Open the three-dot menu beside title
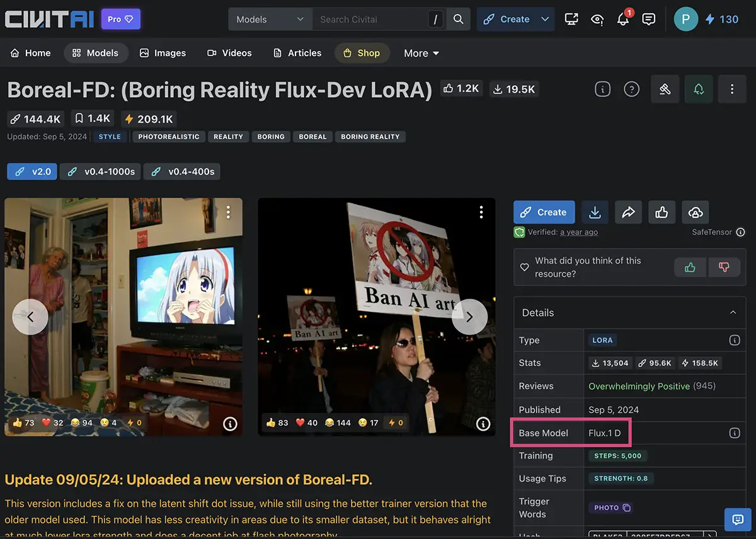756x539 pixels. click(x=731, y=90)
